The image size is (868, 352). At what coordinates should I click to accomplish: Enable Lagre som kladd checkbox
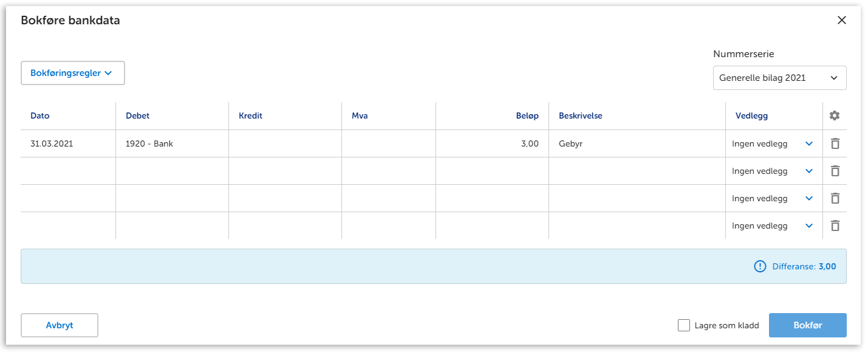pos(683,325)
